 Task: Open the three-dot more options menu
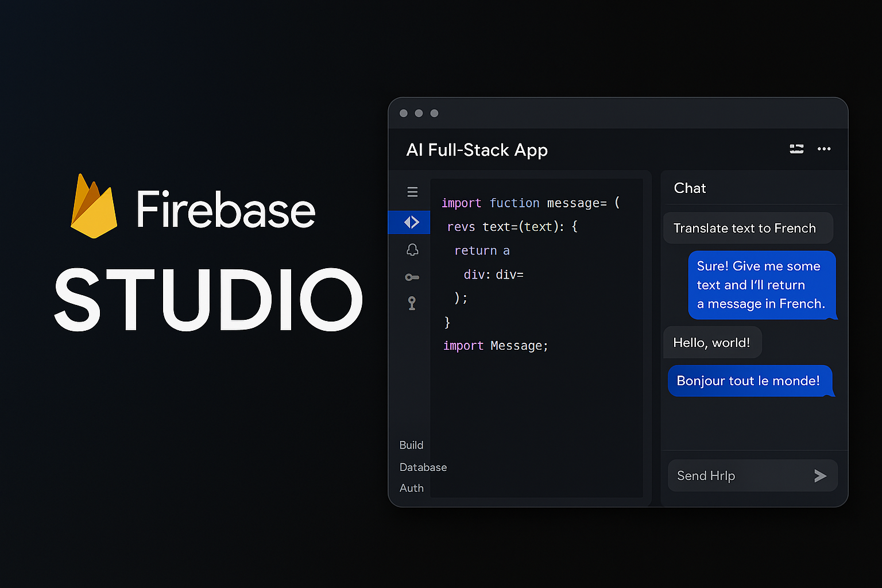[824, 149]
